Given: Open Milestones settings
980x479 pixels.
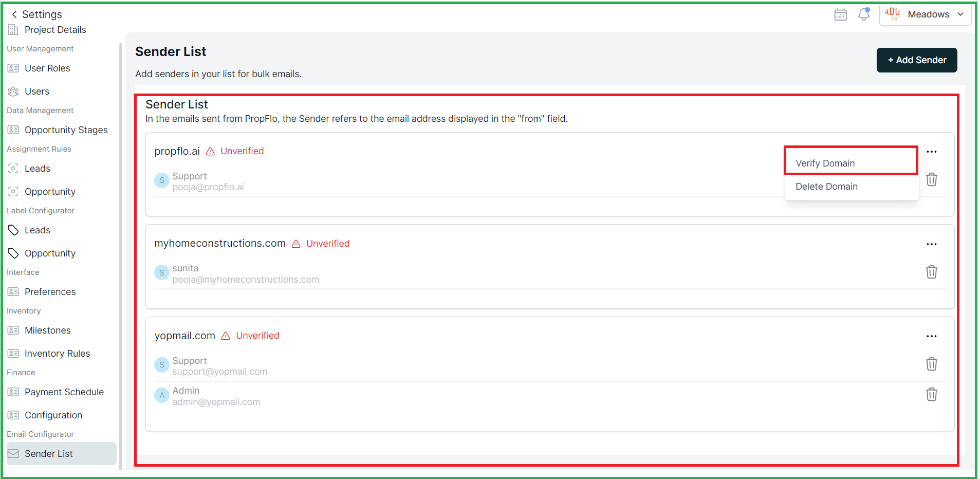Looking at the screenshot, I should click(x=47, y=330).
